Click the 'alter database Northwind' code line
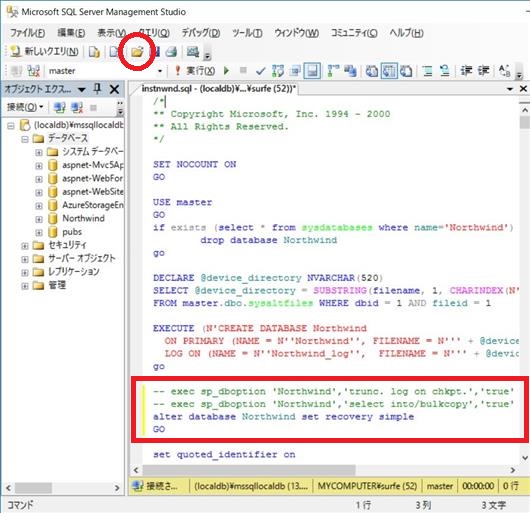 pyautogui.click(x=283, y=416)
